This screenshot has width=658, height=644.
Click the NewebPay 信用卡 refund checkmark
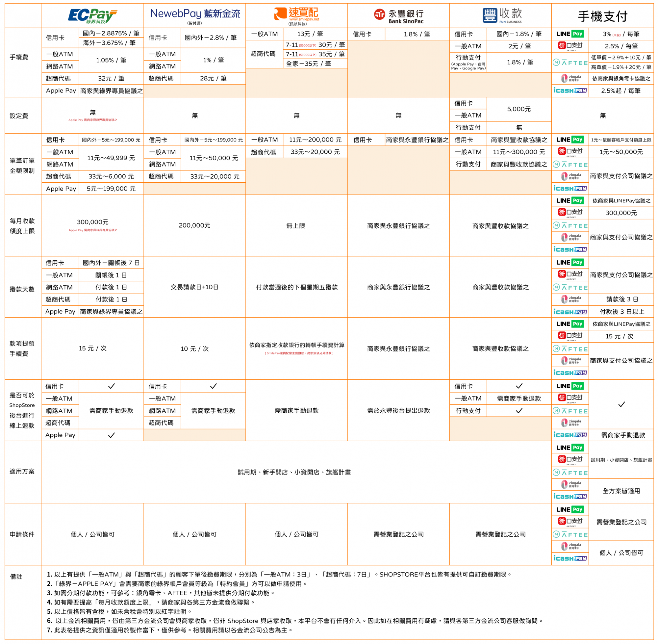[x=214, y=386]
